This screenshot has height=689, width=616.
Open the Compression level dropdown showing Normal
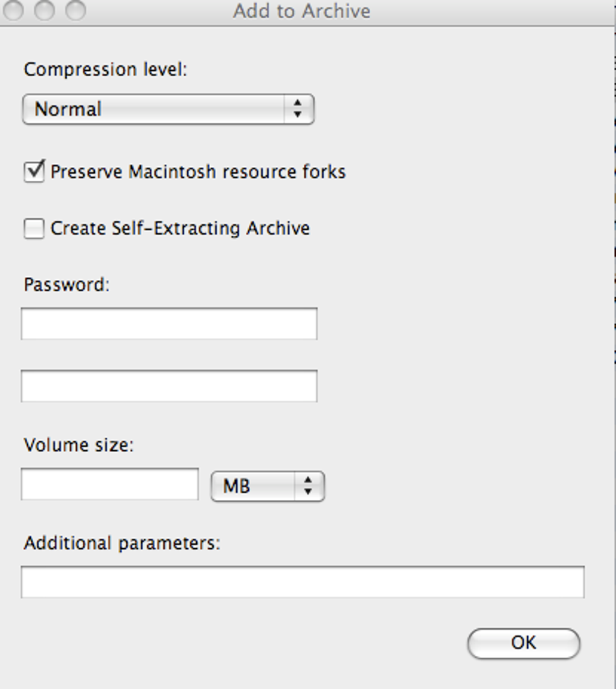[x=154, y=109]
